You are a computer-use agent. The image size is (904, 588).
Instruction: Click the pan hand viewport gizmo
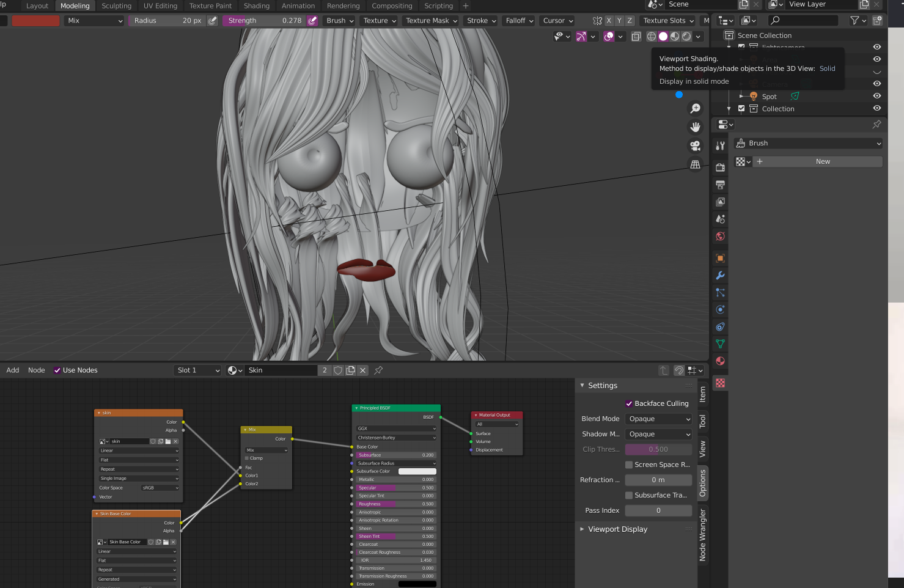point(695,127)
